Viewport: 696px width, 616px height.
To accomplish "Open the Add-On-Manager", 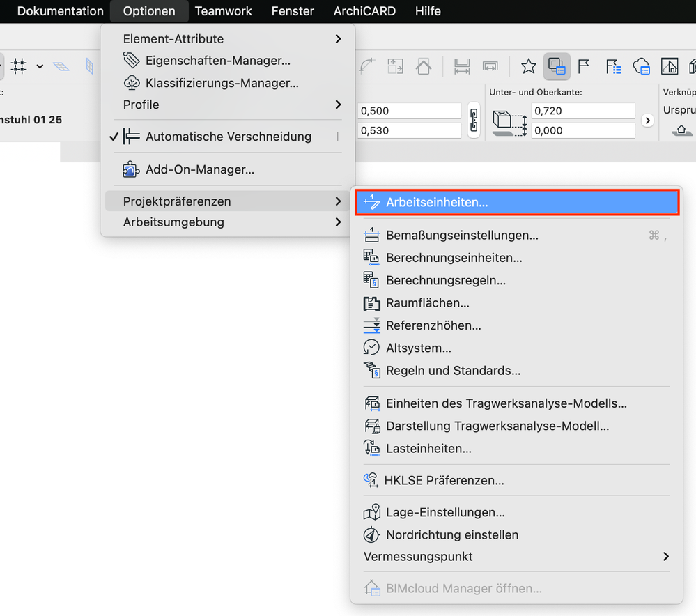I will coord(228,169).
